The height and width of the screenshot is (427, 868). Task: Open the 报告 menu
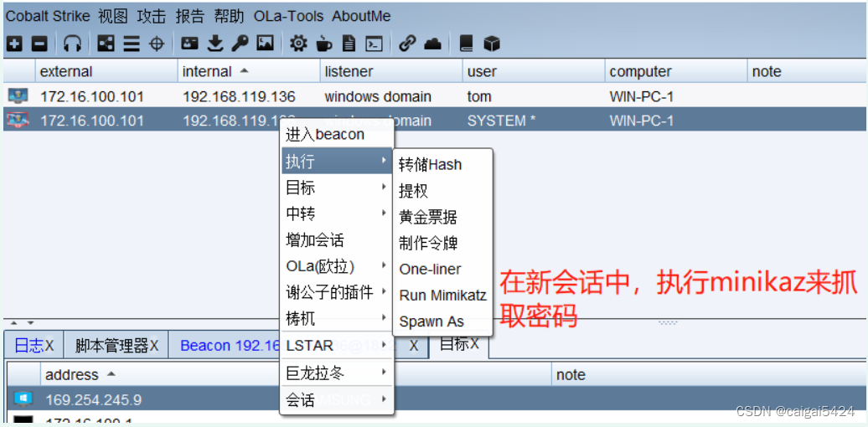(x=190, y=17)
